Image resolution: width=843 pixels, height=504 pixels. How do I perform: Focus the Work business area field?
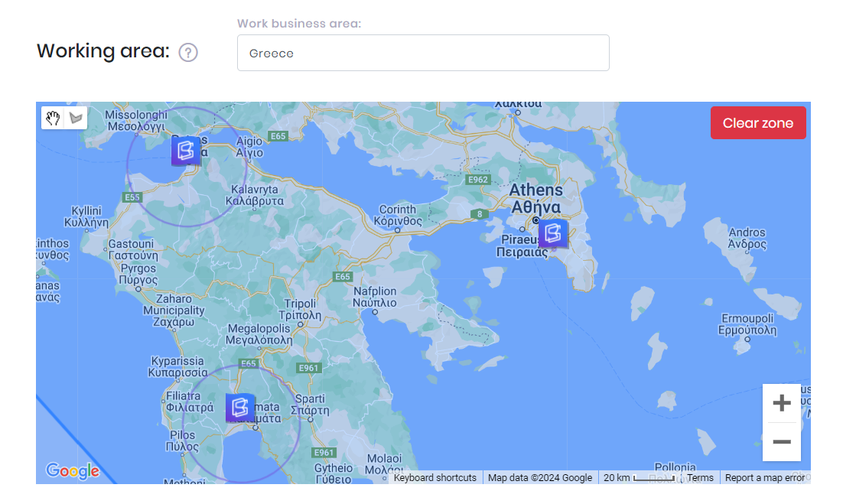point(423,54)
